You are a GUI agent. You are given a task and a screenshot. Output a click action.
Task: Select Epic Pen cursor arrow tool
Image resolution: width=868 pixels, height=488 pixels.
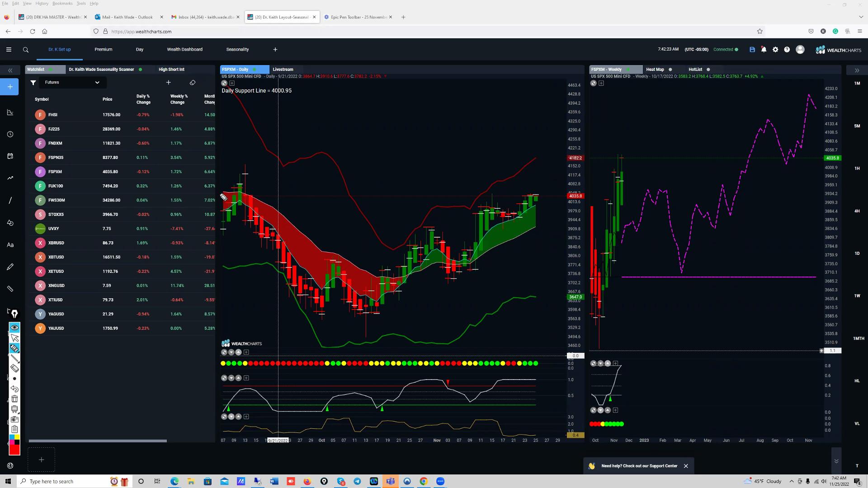14,338
